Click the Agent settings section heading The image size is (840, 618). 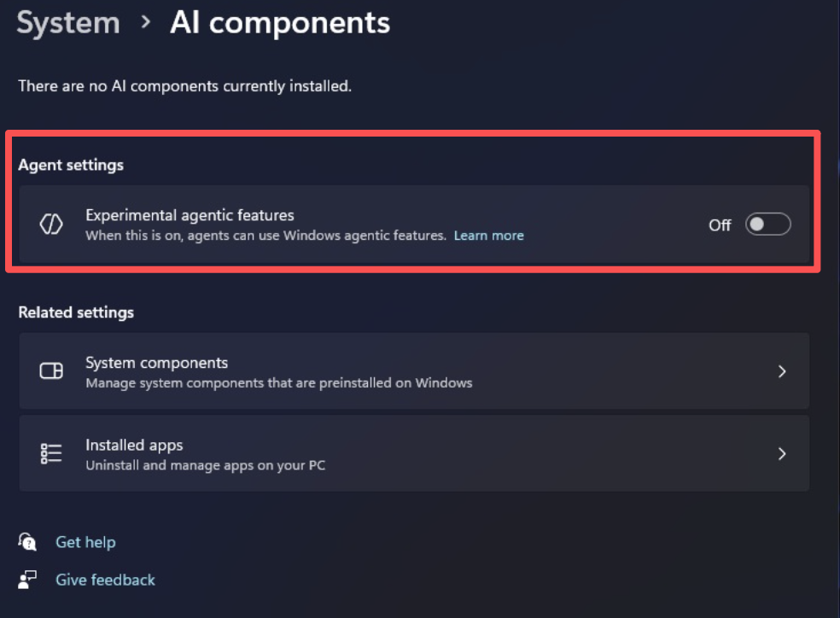pyautogui.click(x=71, y=165)
